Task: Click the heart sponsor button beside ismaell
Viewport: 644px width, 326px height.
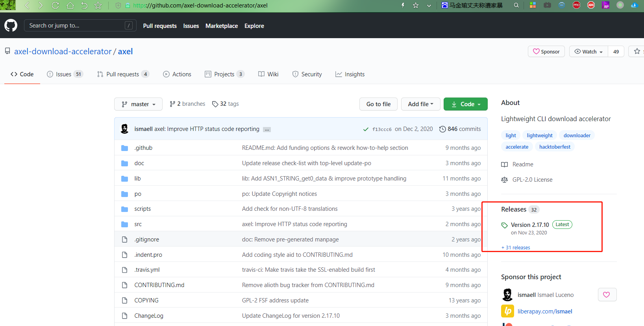Action: tap(607, 295)
